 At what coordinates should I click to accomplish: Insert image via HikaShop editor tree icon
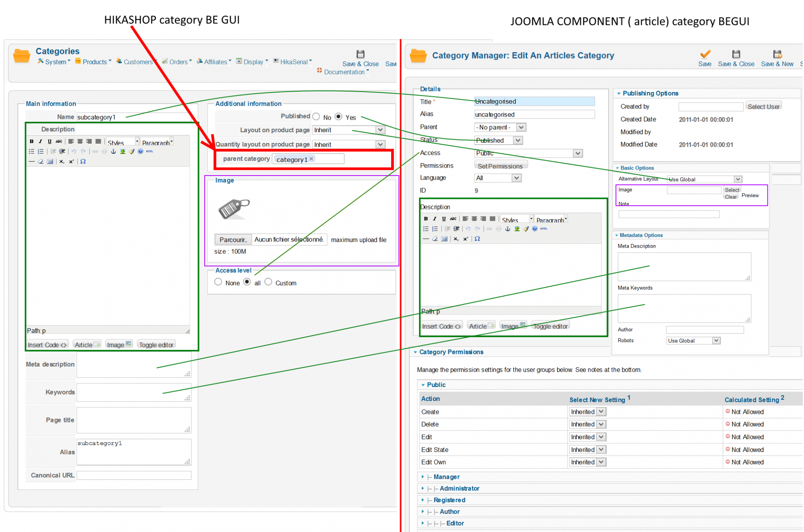coord(123,151)
